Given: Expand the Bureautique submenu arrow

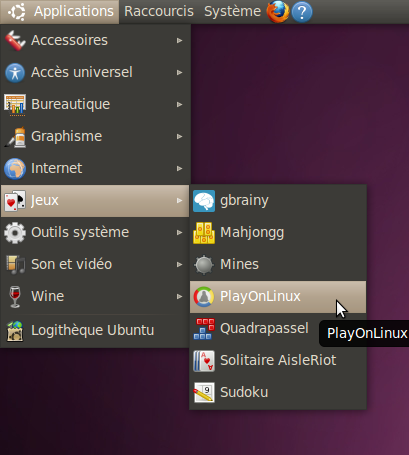Looking at the screenshot, I should point(180,104).
